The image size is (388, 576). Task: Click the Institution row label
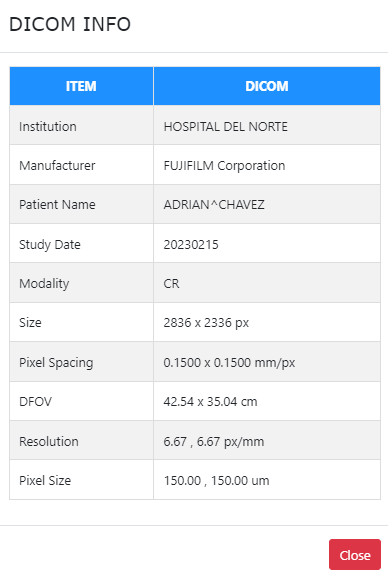(x=48, y=127)
